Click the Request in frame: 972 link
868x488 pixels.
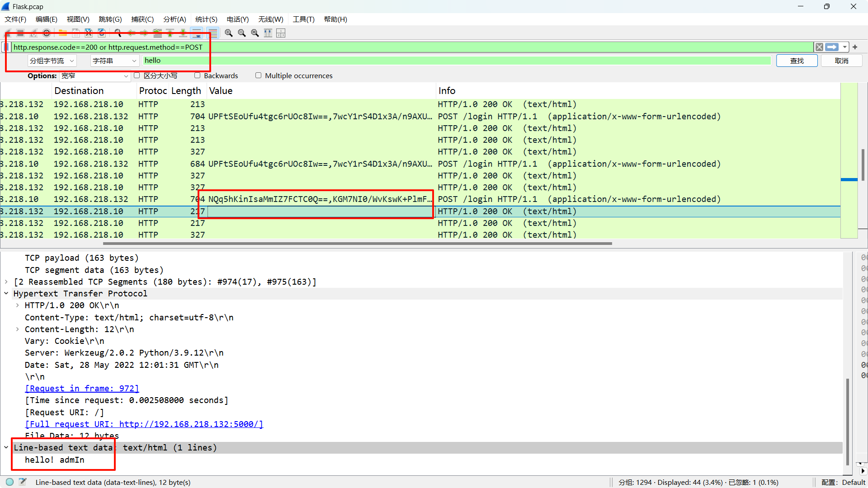click(x=82, y=389)
